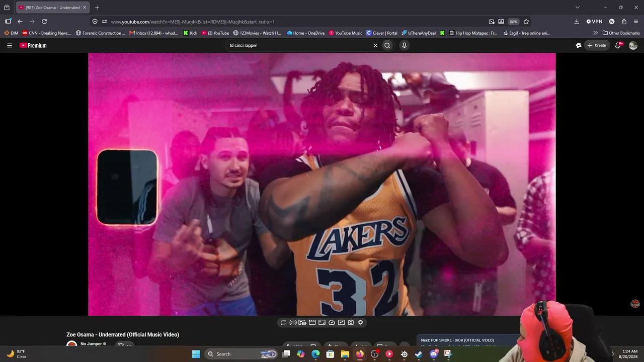Open the CNN Breaking News bookmark

47,33
